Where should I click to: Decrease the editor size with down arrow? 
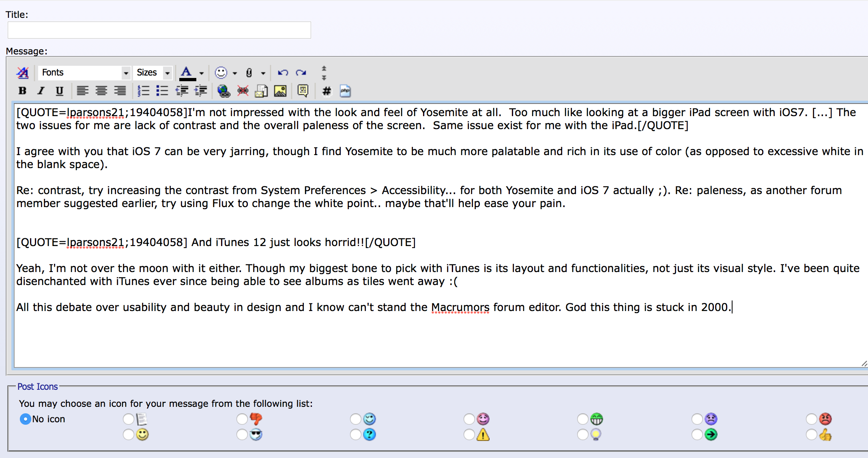pos(324,77)
